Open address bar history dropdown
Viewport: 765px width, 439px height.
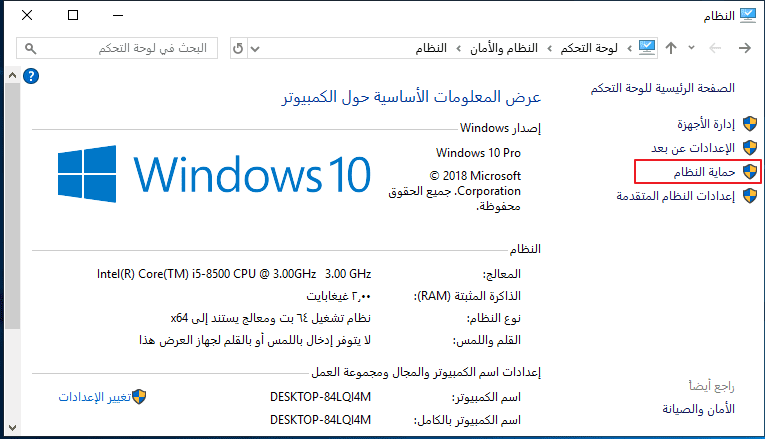255,48
